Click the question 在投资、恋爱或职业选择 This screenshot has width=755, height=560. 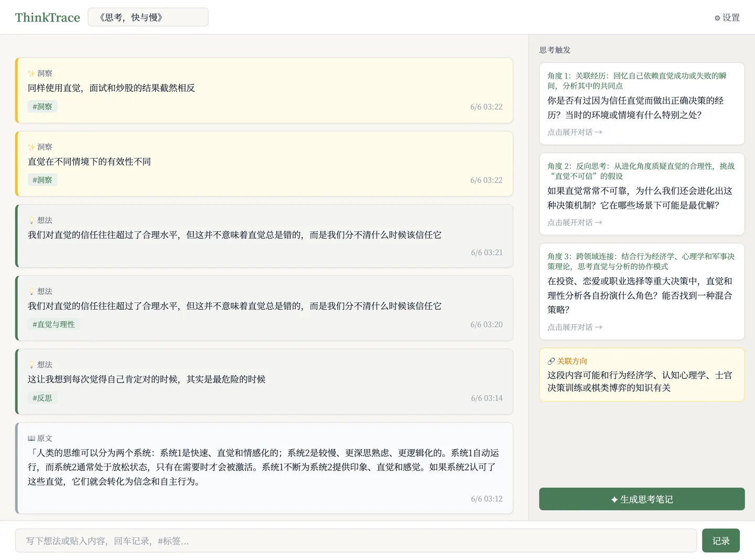coord(640,295)
